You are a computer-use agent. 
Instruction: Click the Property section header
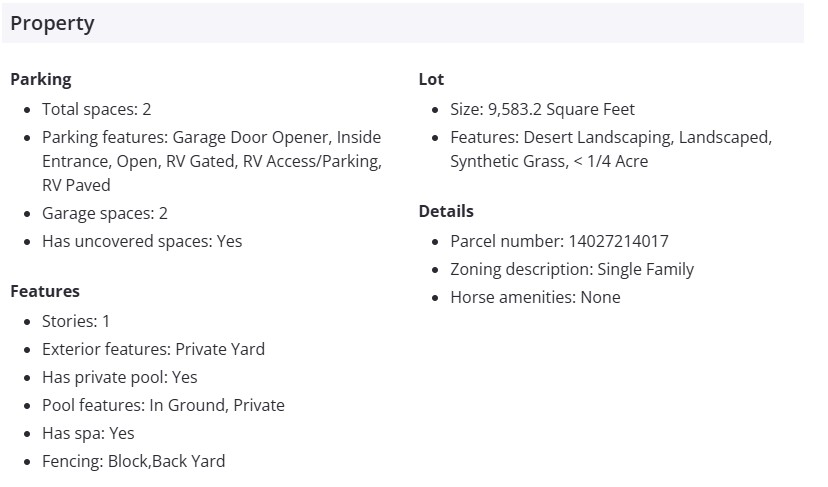[x=52, y=23]
